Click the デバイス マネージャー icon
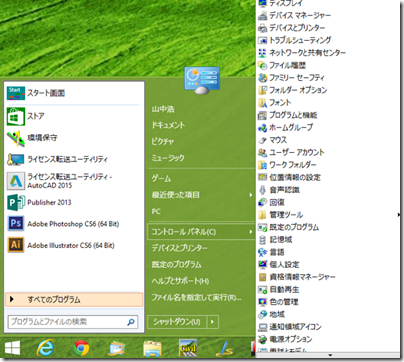The height and width of the screenshot is (362, 404). (x=262, y=15)
